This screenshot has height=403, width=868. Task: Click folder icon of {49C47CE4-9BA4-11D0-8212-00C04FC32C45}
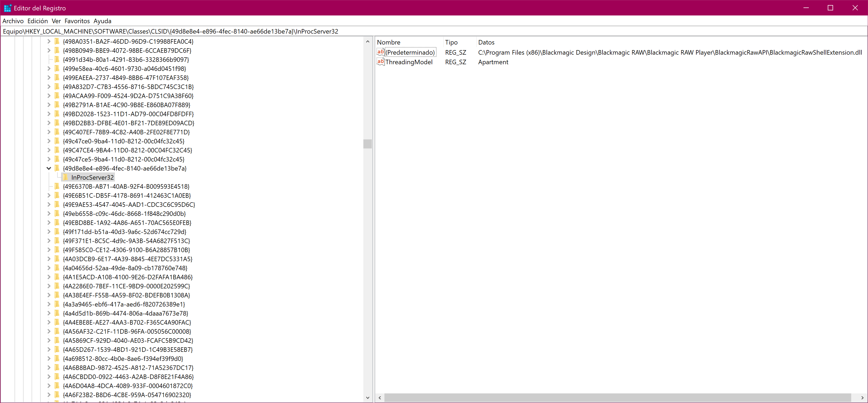pos(57,150)
